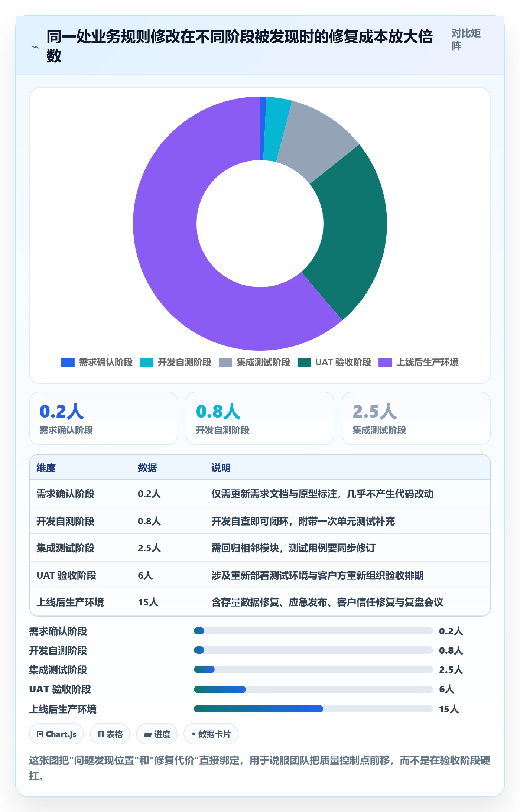Image resolution: width=520 pixels, height=812 pixels.
Task: Click the lightning icon beside the title
Action: (x=35, y=47)
